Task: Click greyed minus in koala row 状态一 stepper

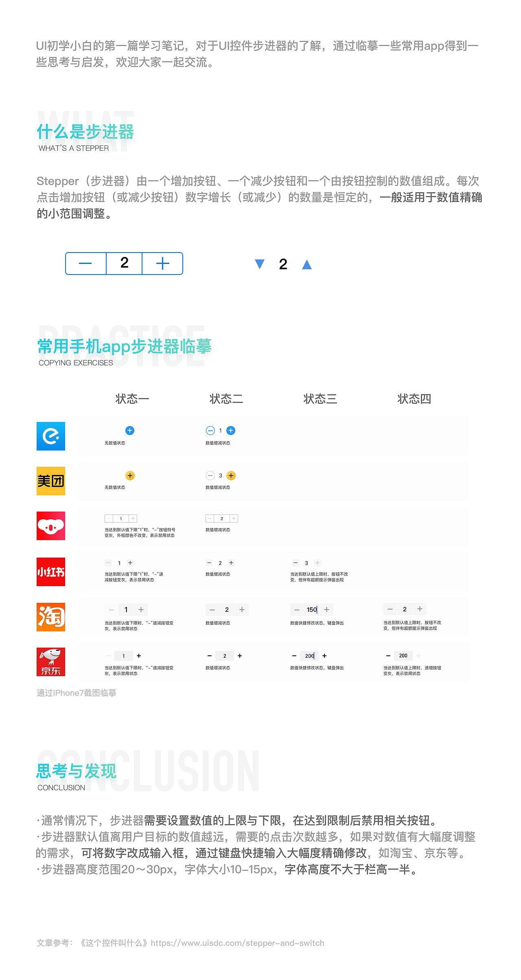Action: point(109,519)
